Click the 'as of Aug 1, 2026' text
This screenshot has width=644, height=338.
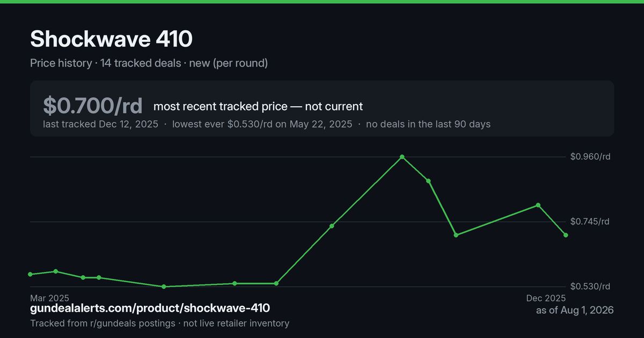click(x=575, y=310)
